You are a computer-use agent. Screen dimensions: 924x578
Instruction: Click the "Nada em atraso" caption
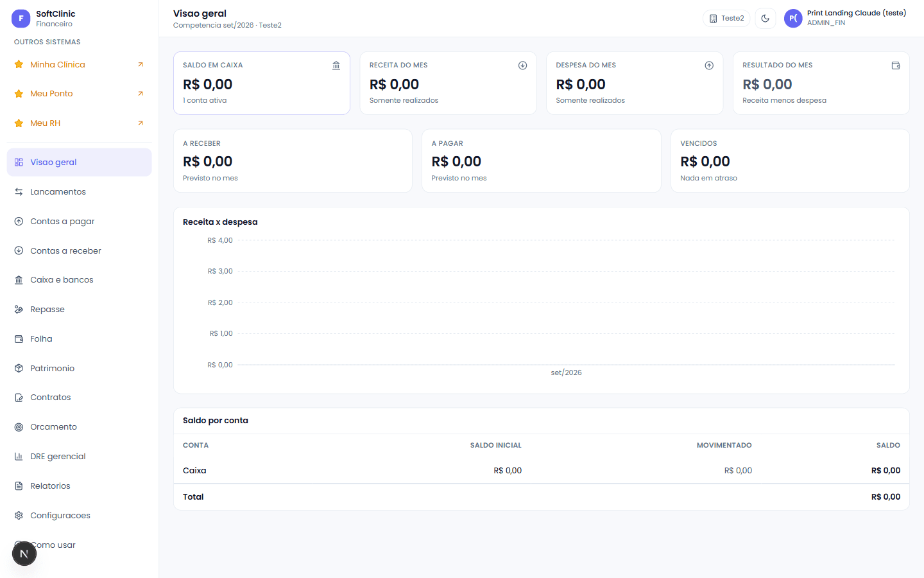708,179
